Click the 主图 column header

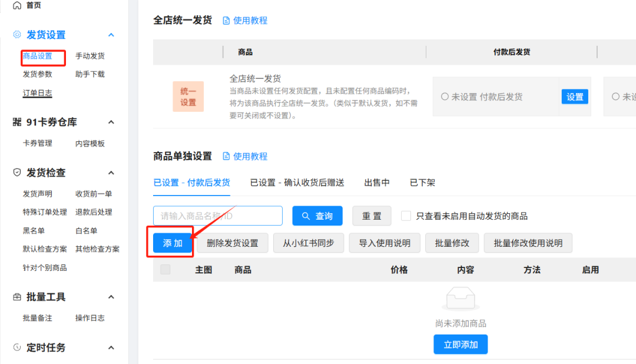click(x=203, y=270)
